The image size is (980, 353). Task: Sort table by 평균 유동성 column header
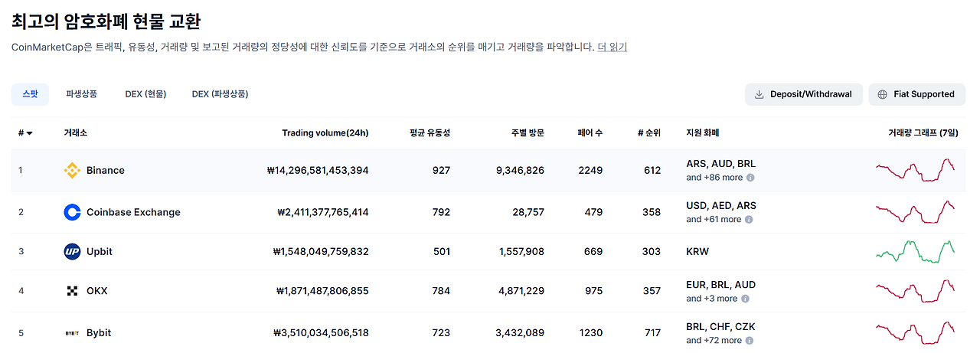[x=430, y=133]
